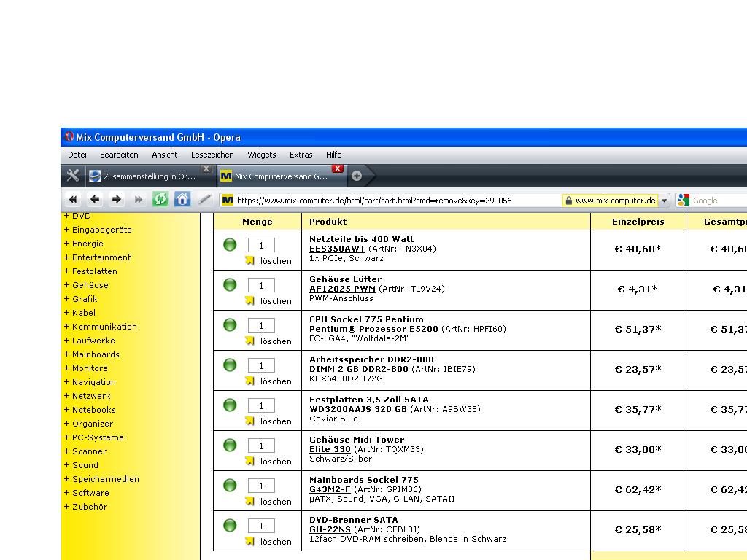Screen dimensions: 747x560
Task: Go to the home page
Action: [182, 199]
